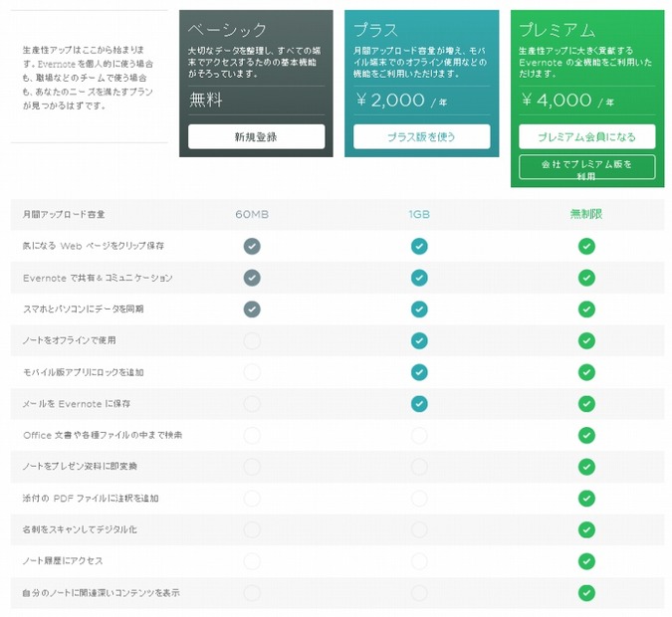Viewport: 672px width, 617px height.
Task: Click the 無料 price in Basic plan
Action: tap(206, 100)
